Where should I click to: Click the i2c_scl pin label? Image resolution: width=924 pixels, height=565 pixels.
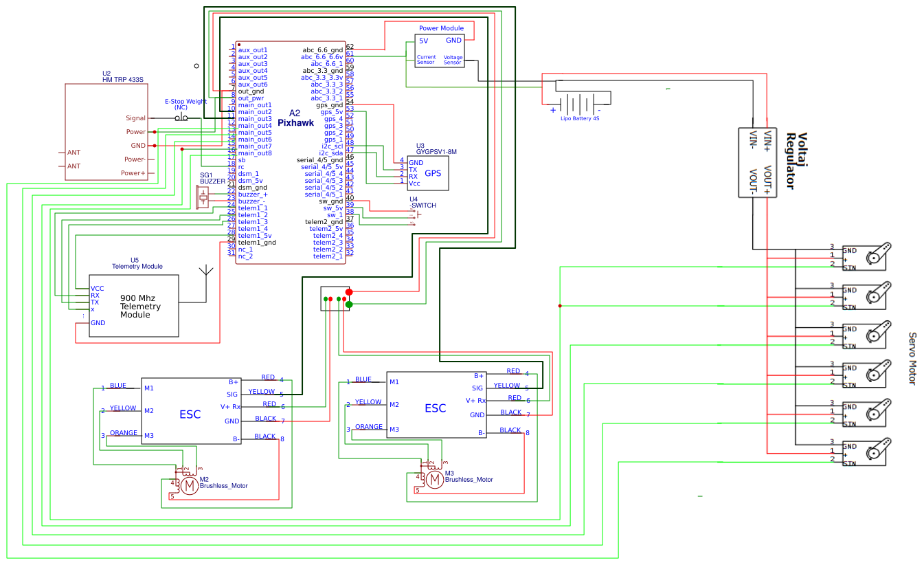pos(332,146)
